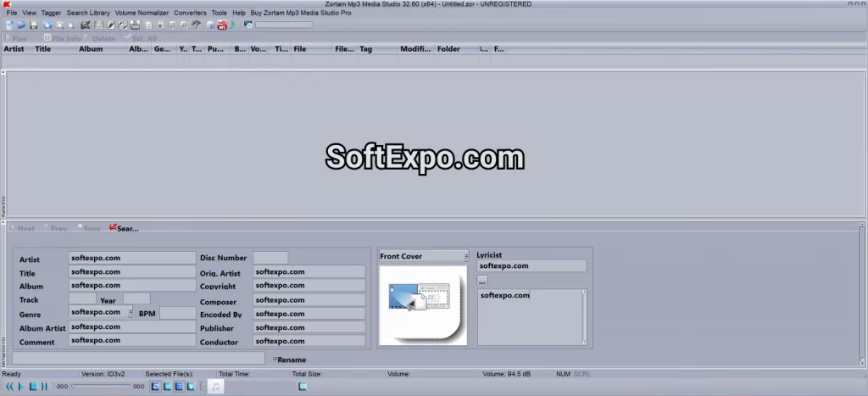Click the Next button in tag editor
868x396 pixels.
tap(22, 228)
